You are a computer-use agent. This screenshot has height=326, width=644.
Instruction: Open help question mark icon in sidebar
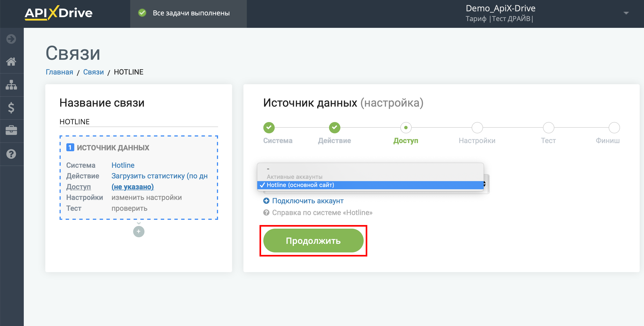click(11, 154)
